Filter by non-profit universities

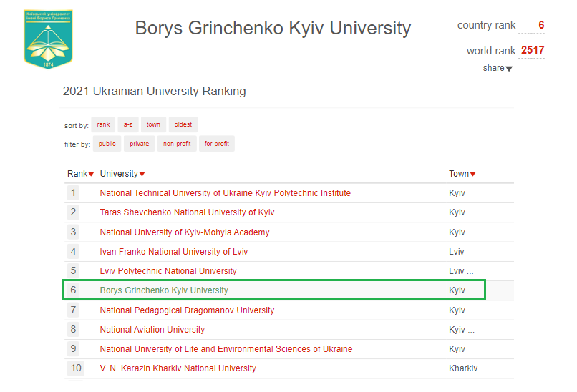[176, 144]
